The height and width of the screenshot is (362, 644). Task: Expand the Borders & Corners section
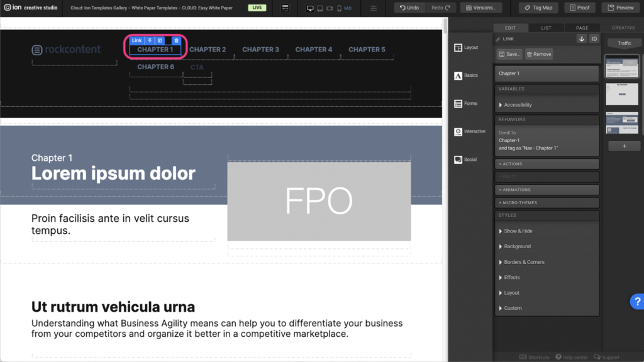pos(524,262)
